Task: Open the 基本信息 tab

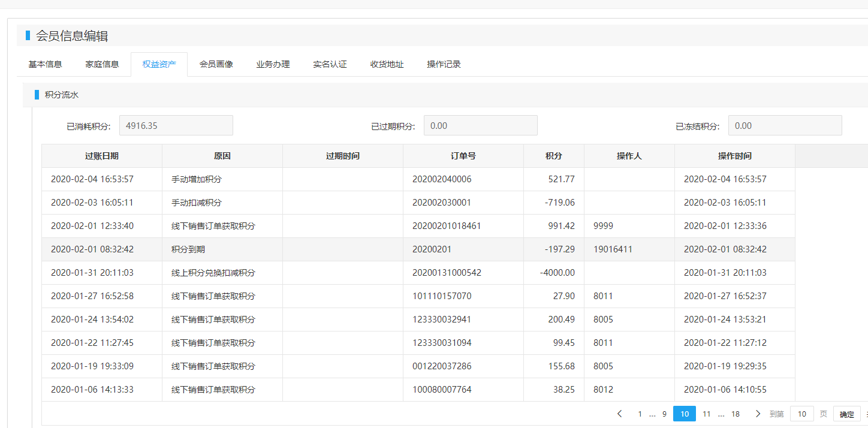Action: click(x=45, y=64)
